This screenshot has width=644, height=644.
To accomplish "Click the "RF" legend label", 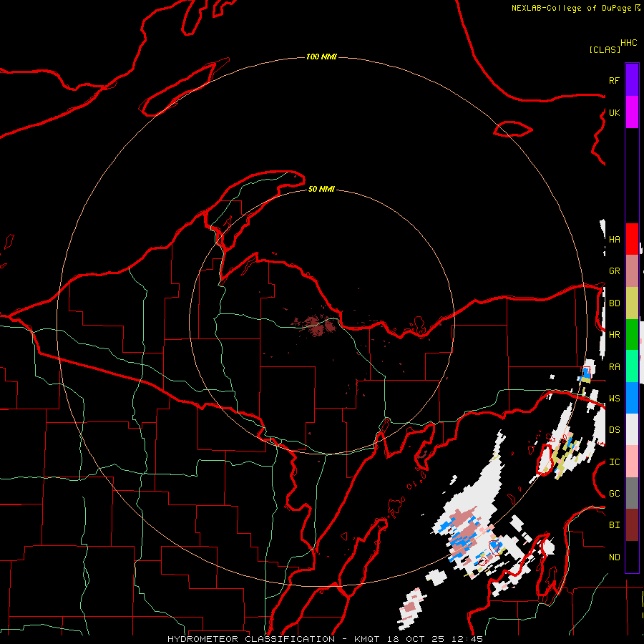I will pyautogui.click(x=614, y=80).
